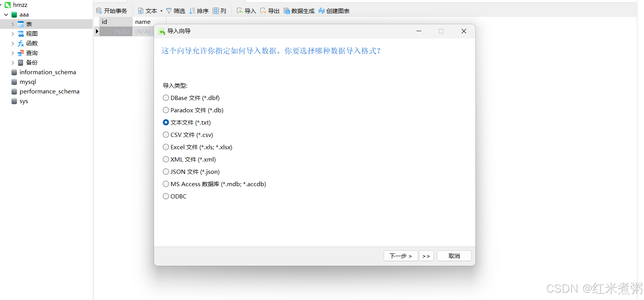Click the Columns (列) icon

click(216, 11)
